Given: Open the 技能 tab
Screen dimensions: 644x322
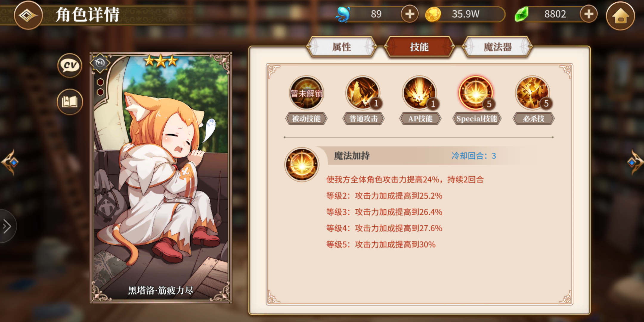Looking at the screenshot, I should (419, 47).
